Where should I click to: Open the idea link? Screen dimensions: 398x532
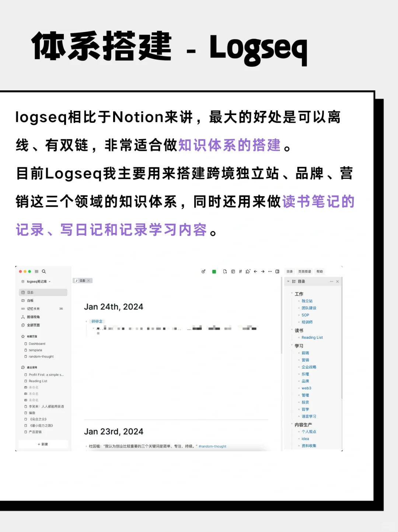click(305, 439)
